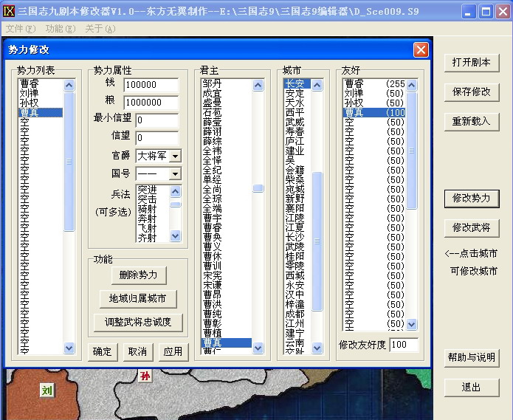Select 曹睿 in the 势力列表

point(41,83)
